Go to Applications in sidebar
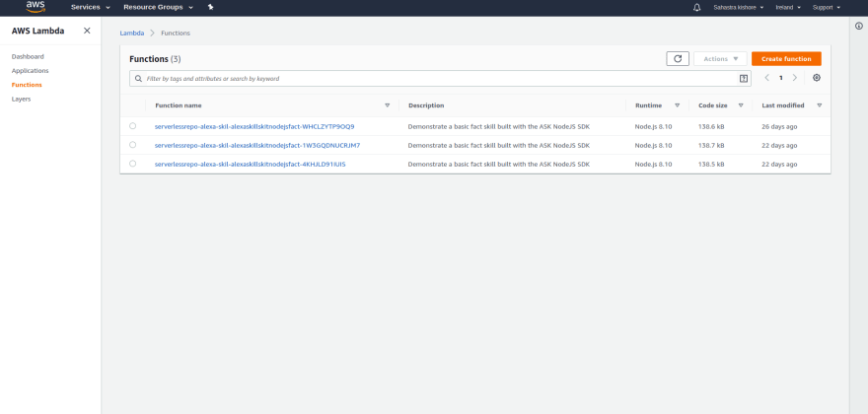The image size is (868, 414). coord(30,71)
